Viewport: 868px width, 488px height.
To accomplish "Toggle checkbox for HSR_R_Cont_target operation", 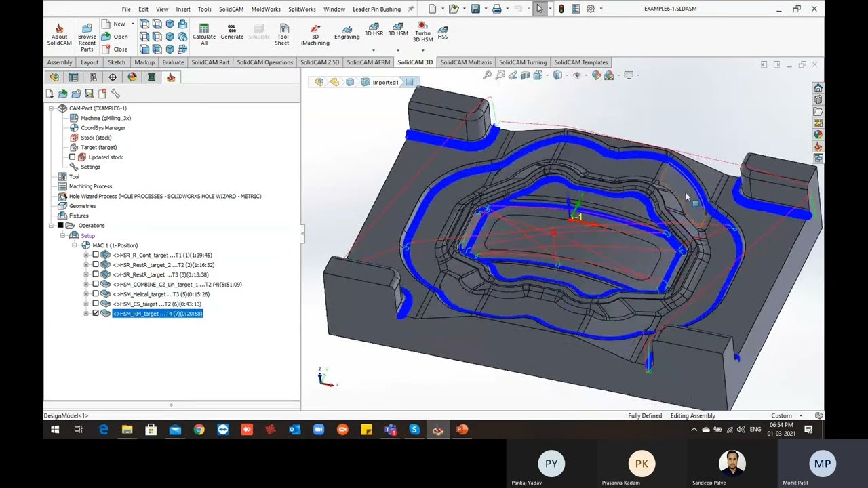I will point(96,255).
